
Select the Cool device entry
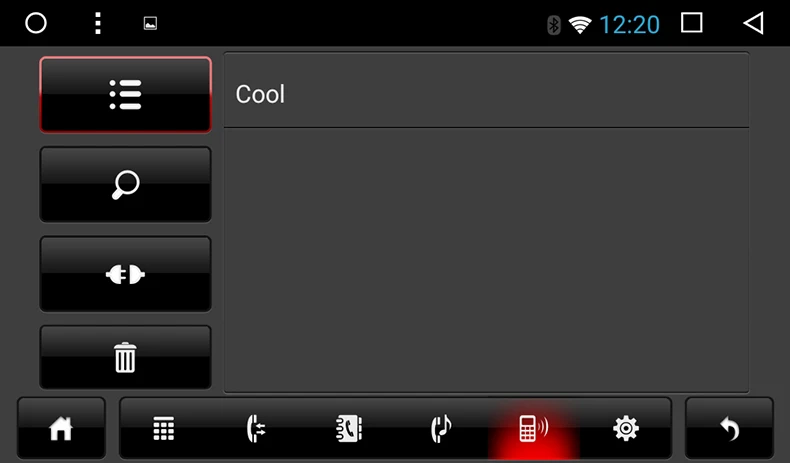487,90
